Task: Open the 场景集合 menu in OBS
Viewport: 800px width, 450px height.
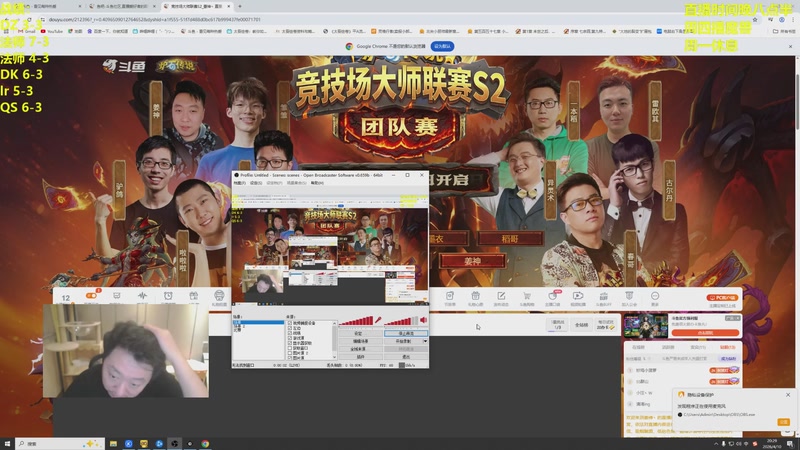Action: pyautogui.click(x=297, y=183)
